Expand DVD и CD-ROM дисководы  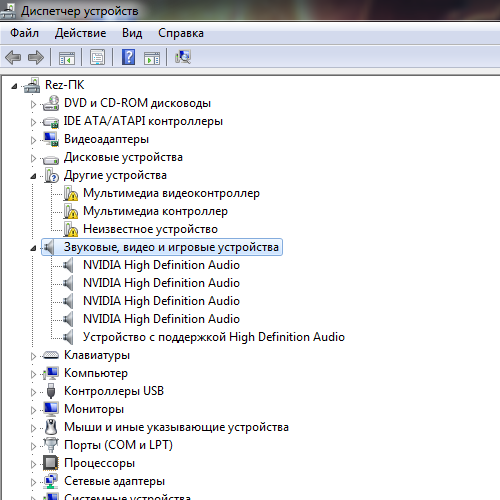(33, 104)
